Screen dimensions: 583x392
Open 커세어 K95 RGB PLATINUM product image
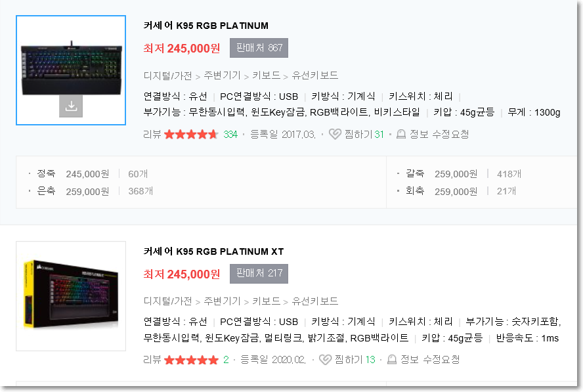pyautogui.click(x=71, y=70)
